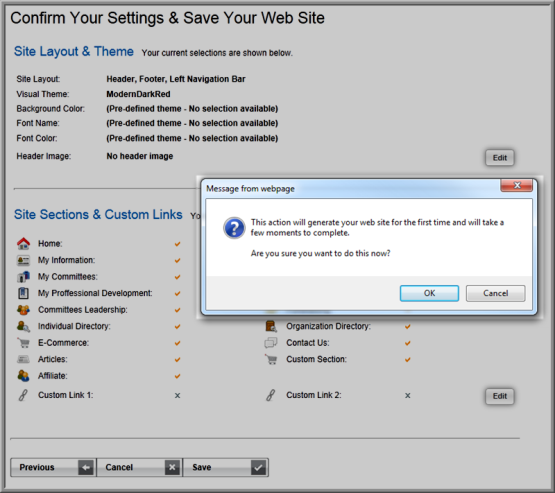555x493 pixels.
Task: Click the My Information card icon
Action: click(x=23, y=260)
